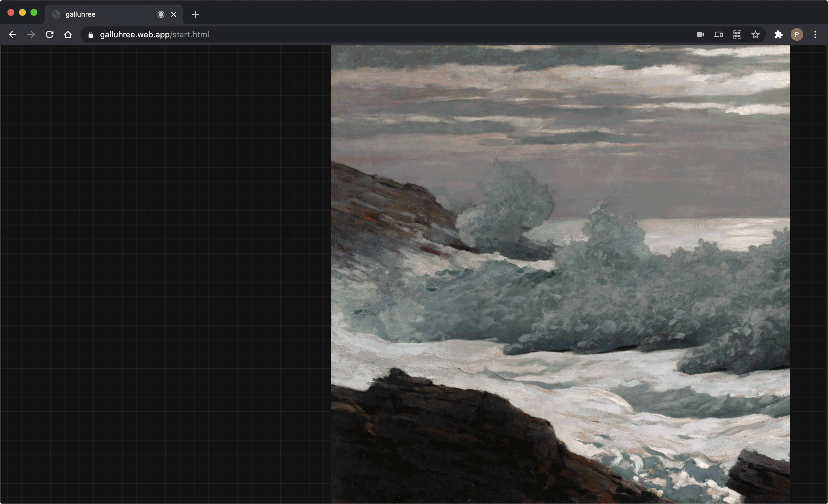Screen dimensions: 828x504
Task: Go back to the previous page
Action: (12, 34)
